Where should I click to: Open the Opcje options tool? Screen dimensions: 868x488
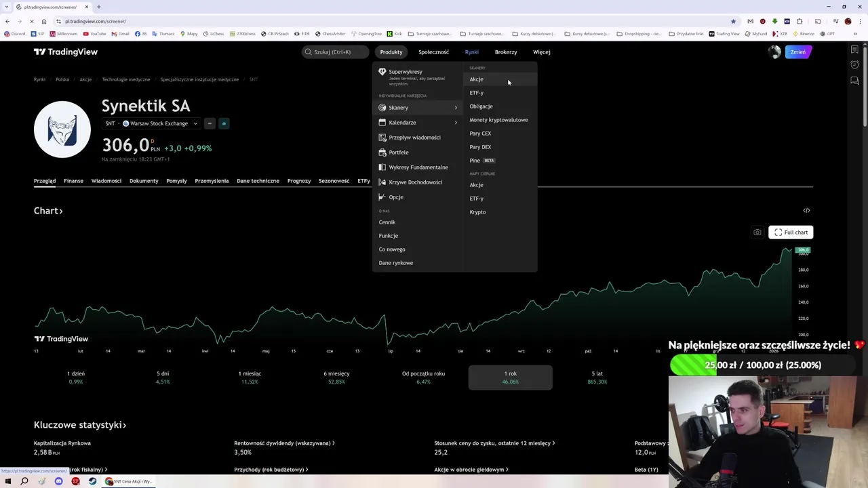click(x=418, y=197)
